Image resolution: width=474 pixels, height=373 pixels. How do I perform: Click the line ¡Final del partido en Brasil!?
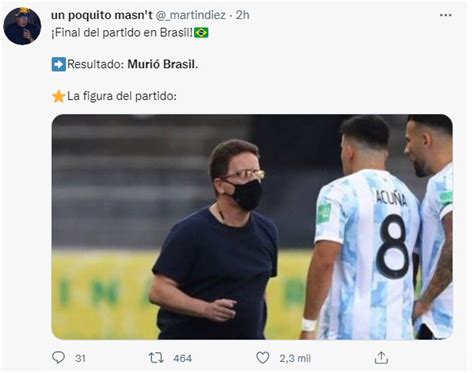pyautogui.click(x=122, y=33)
